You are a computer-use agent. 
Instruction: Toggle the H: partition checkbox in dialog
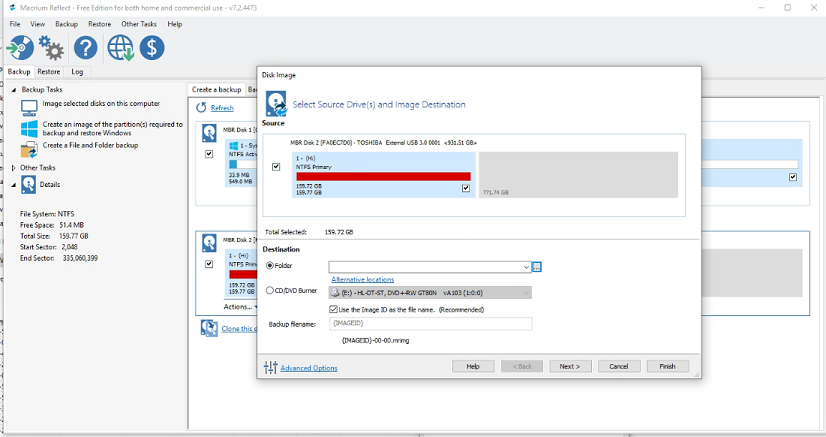[466, 188]
